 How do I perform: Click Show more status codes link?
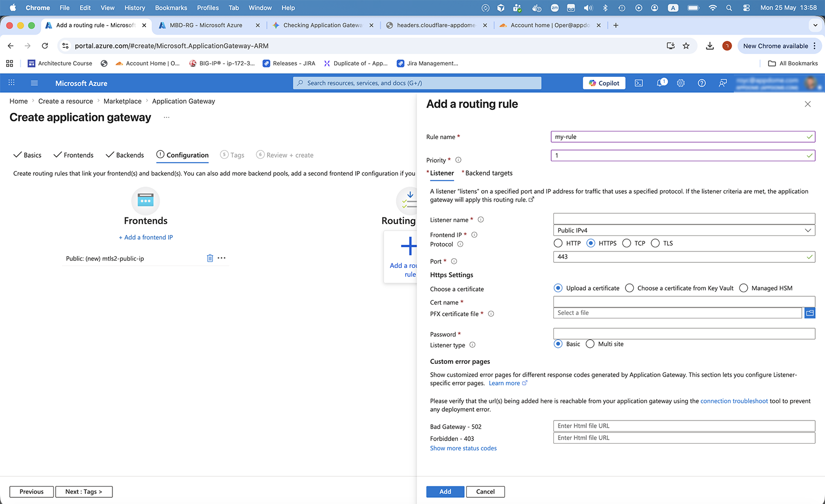pos(464,448)
